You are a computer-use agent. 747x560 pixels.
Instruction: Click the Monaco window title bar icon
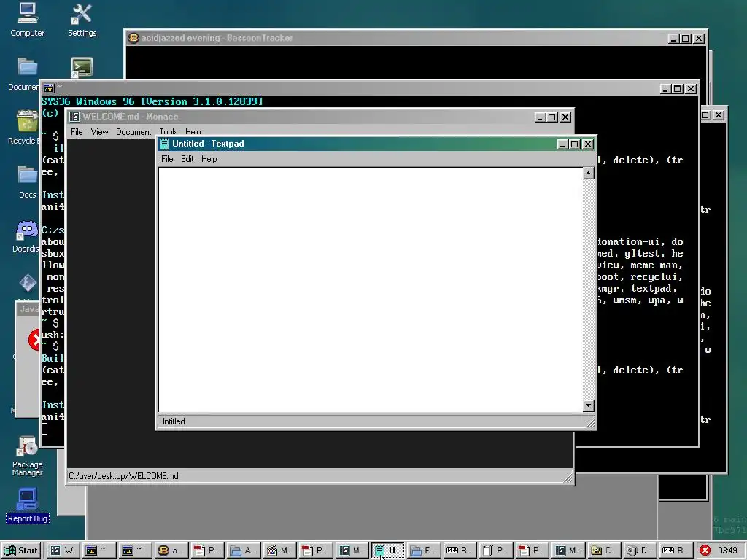74,117
